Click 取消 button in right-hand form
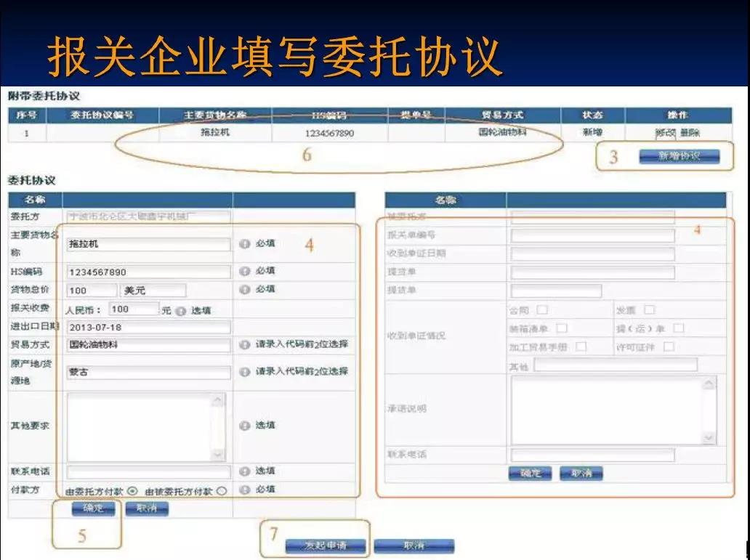The image size is (750, 560). 581,474
